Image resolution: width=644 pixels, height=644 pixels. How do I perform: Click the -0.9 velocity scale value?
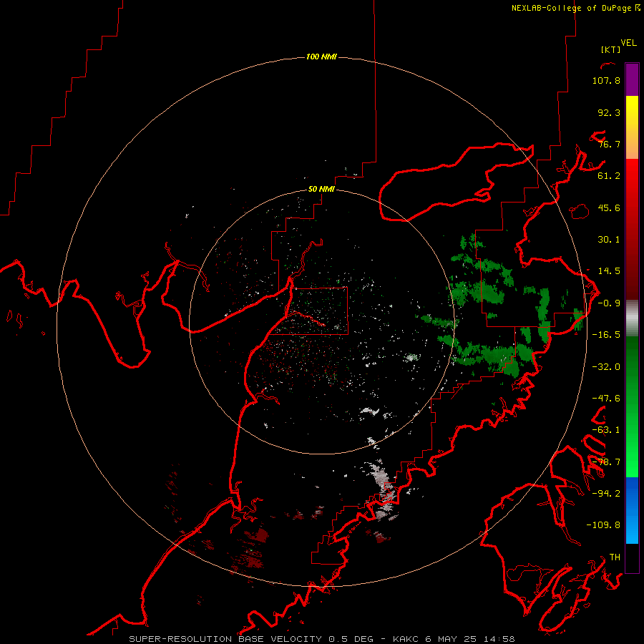(609, 303)
